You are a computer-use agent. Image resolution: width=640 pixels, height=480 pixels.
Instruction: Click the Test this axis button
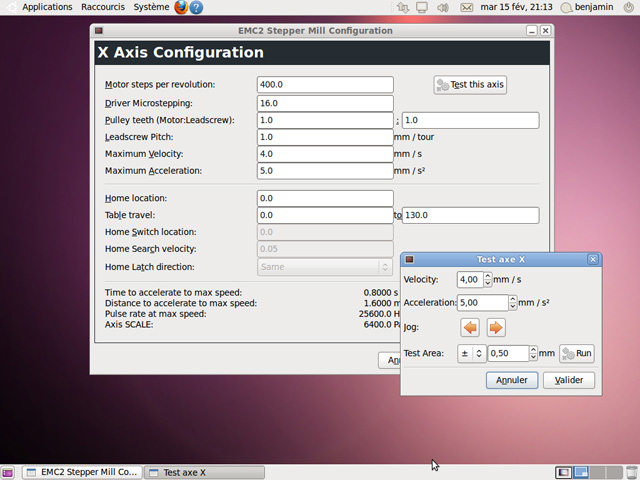pos(470,84)
